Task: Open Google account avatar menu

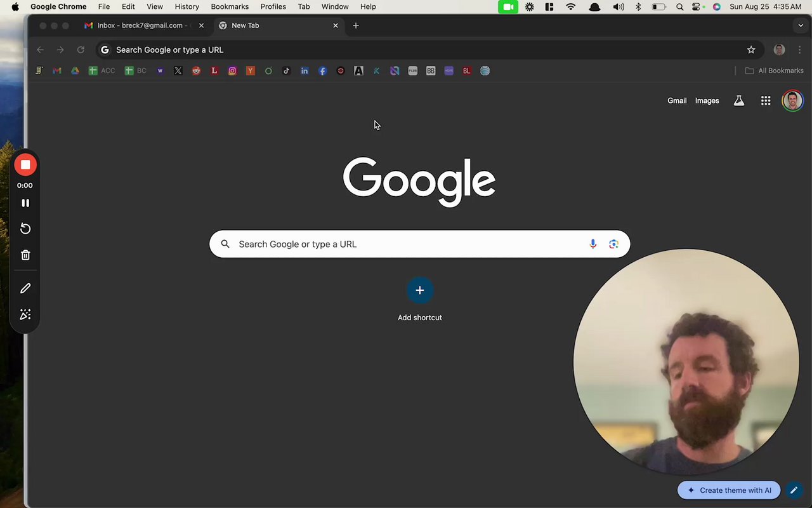Action: pyautogui.click(x=792, y=100)
